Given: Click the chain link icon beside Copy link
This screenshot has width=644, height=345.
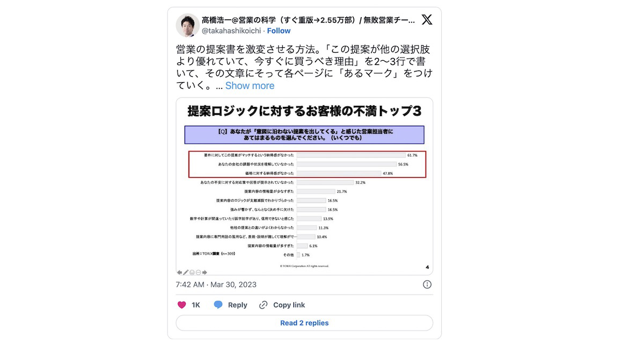Looking at the screenshot, I should (263, 305).
